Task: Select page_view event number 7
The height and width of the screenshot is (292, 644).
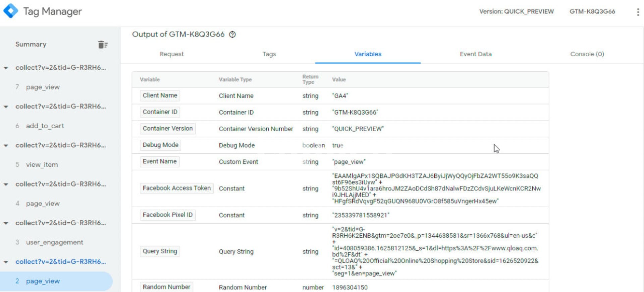Action: [43, 87]
